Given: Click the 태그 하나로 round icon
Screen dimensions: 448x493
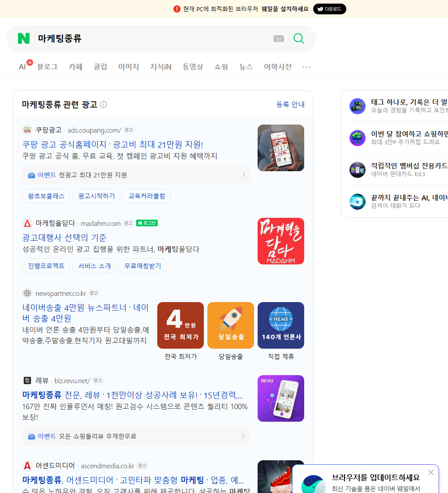Looking at the screenshot, I should pyautogui.click(x=358, y=106).
